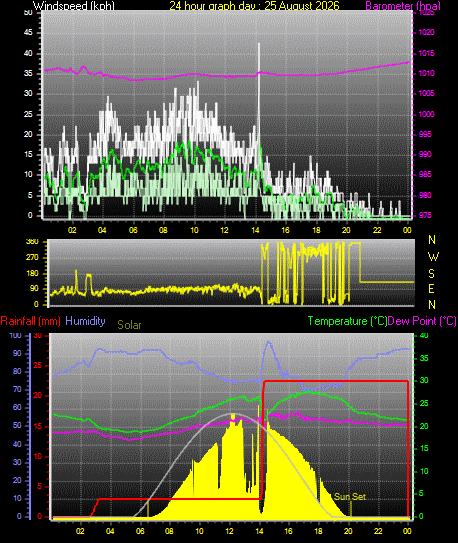The height and width of the screenshot is (543, 458).
Task: Click the 25 rainfall scale value in red
Action: [x=37, y=366]
